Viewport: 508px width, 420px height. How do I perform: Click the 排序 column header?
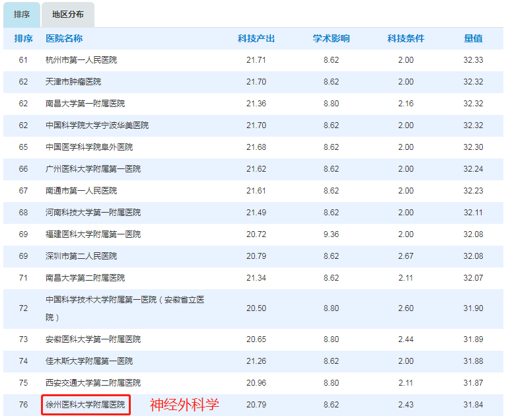click(x=23, y=38)
